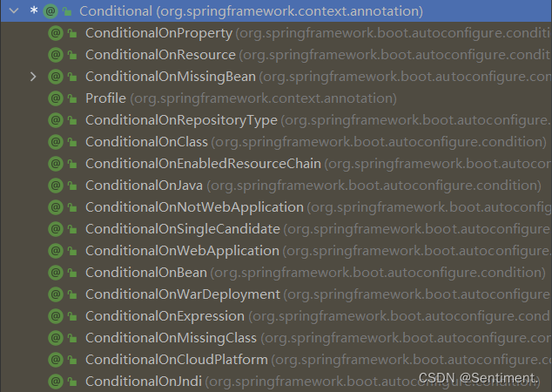Click the public lock icon of ConditionalOnBean

point(72,273)
